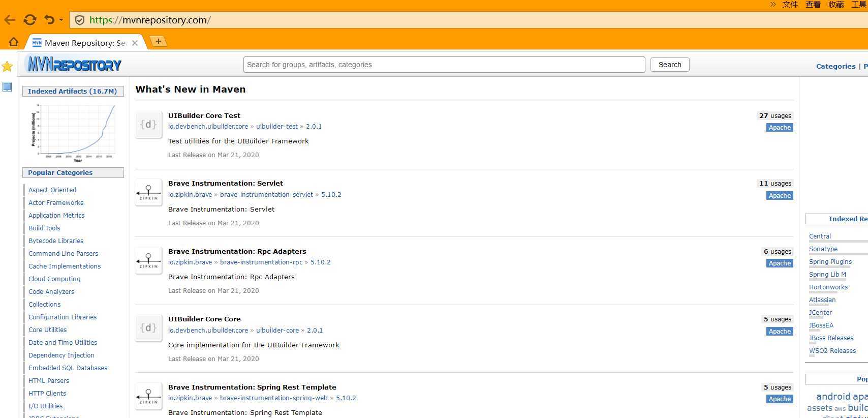Open the HTML Parsers category
This screenshot has width=868, height=418.
click(x=49, y=381)
